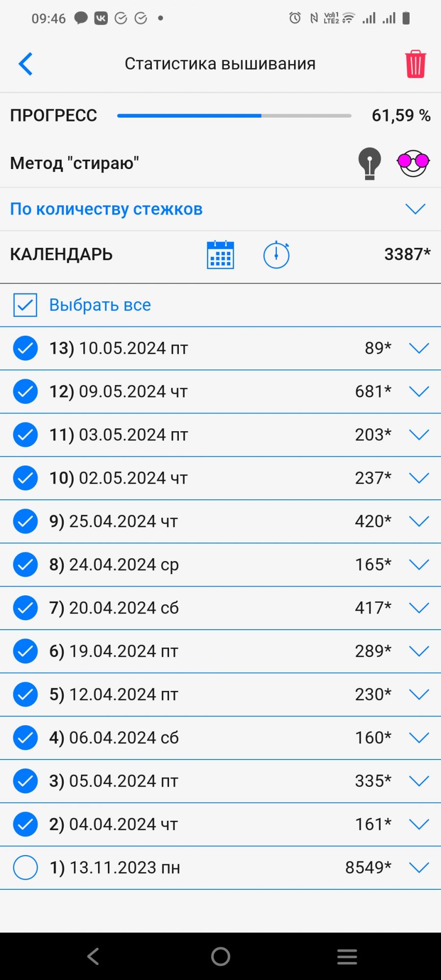Tap the red trash delete icon
Viewport: 441px width, 980px height.
point(415,64)
